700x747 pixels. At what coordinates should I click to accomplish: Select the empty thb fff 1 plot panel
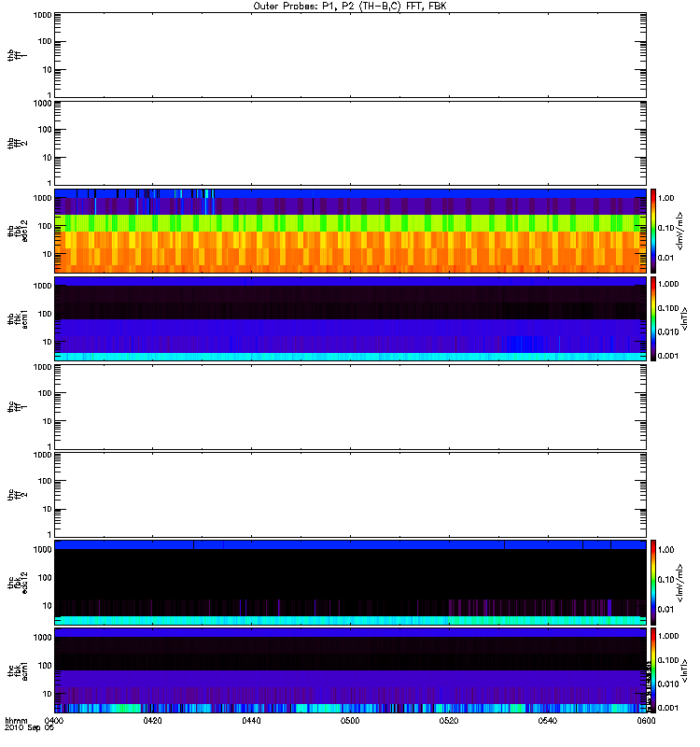[x=350, y=55]
